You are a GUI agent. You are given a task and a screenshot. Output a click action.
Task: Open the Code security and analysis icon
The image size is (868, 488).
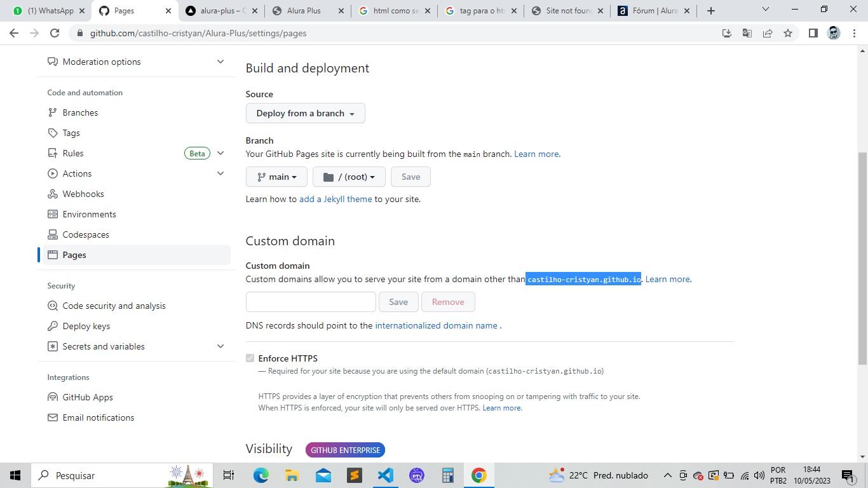point(53,306)
